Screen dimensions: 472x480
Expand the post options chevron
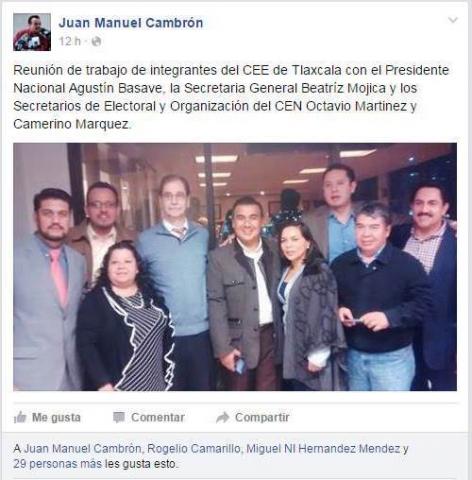click(453, 20)
